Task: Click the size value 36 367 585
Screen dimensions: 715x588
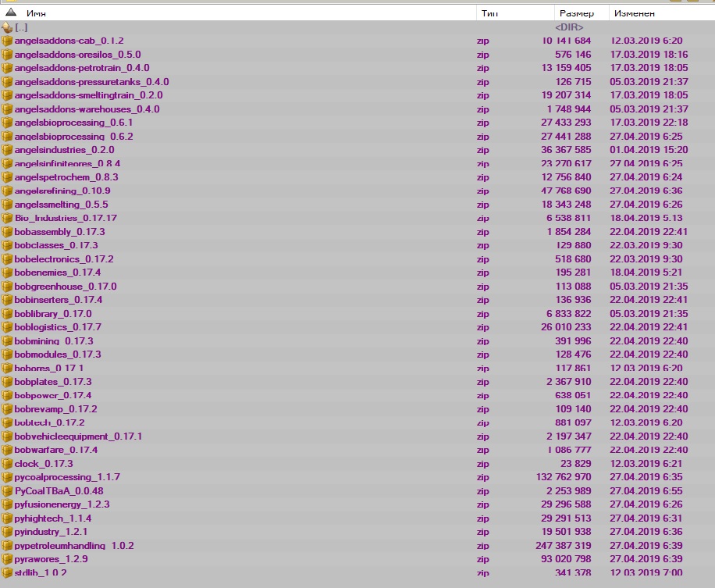Action: [x=567, y=150]
